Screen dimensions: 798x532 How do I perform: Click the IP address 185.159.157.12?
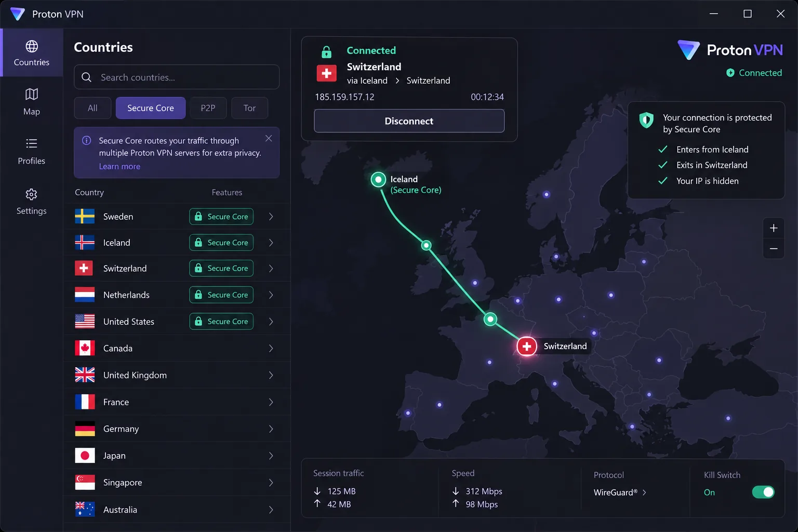pyautogui.click(x=344, y=97)
